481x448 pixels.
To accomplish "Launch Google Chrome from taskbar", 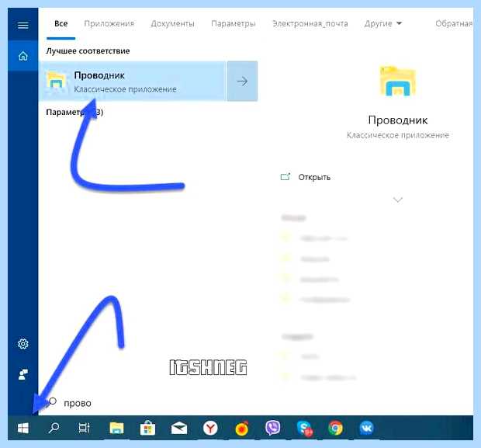I will tap(335, 428).
